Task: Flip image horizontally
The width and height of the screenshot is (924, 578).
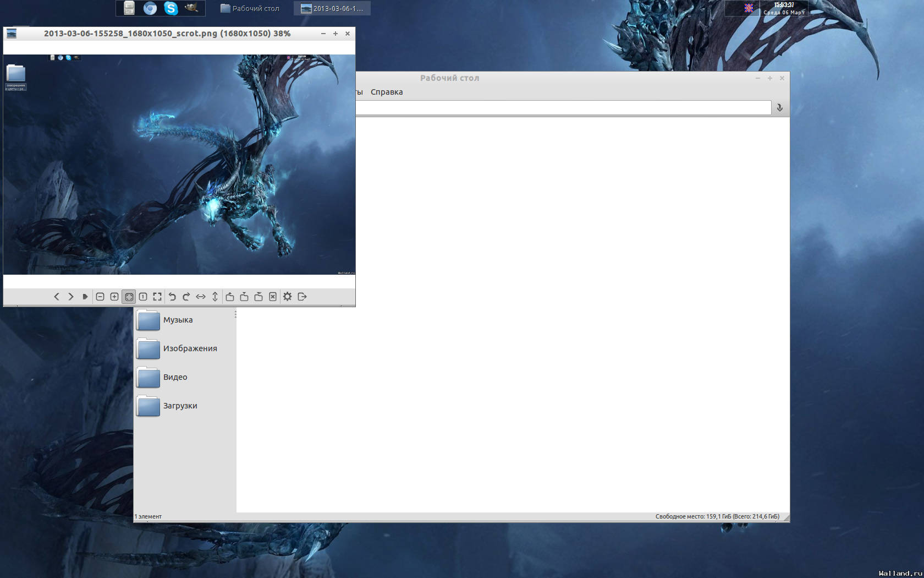Action: (x=201, y=297)
